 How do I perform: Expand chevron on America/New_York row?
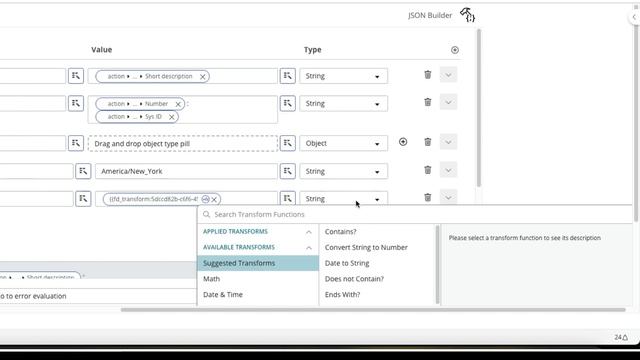pos(448,170)
